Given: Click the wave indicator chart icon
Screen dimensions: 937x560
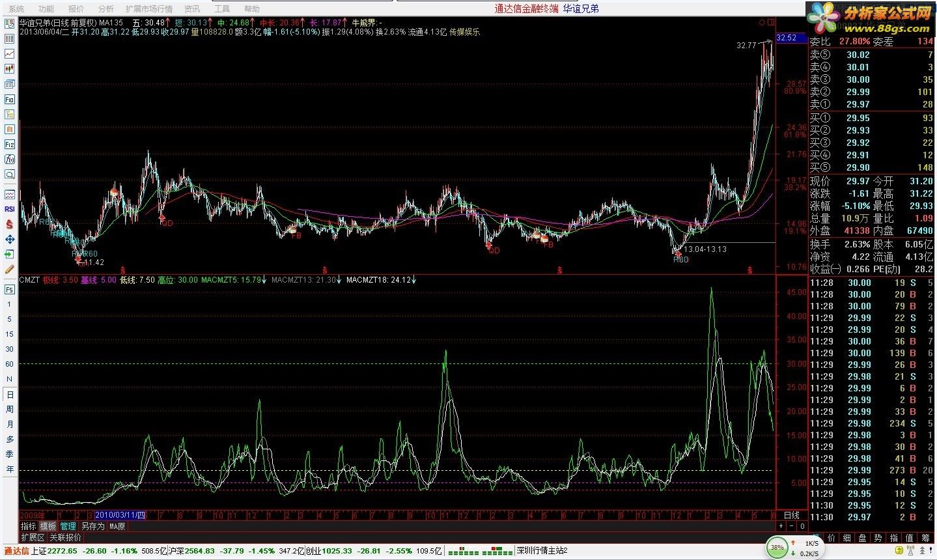Looking at the screenshot, I should tap(10, 194).
